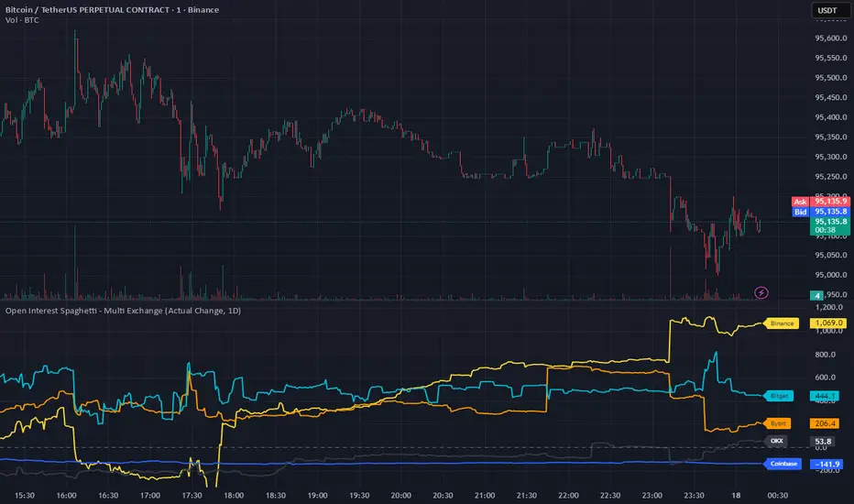Click the green last price countdown label
This screenshot has width=854, height=504.
[830, 225]
